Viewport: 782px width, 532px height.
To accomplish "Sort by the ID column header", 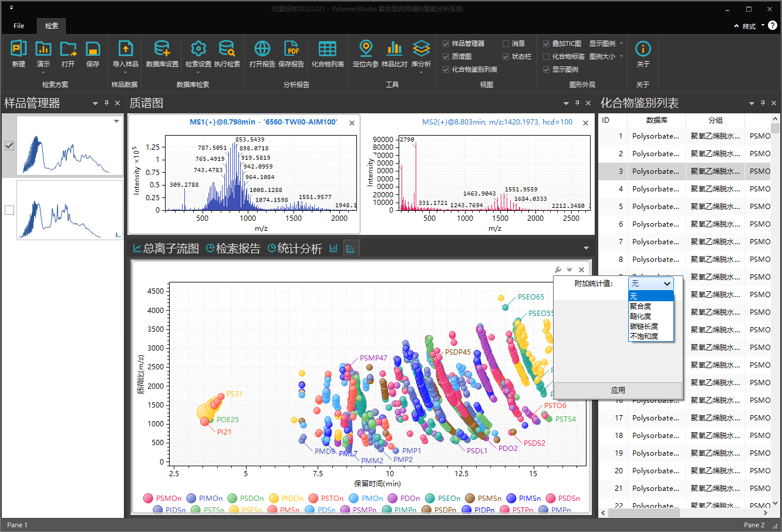I will (x=612, y=120).
